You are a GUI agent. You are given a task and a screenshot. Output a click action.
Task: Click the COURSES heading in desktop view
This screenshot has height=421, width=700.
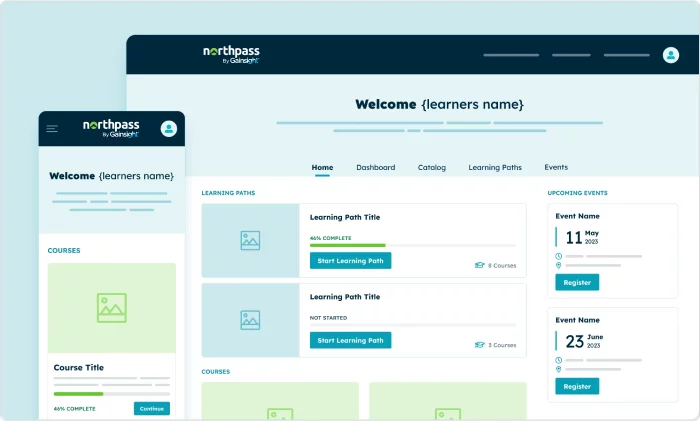pyautogui.click(x=216, y=371)
